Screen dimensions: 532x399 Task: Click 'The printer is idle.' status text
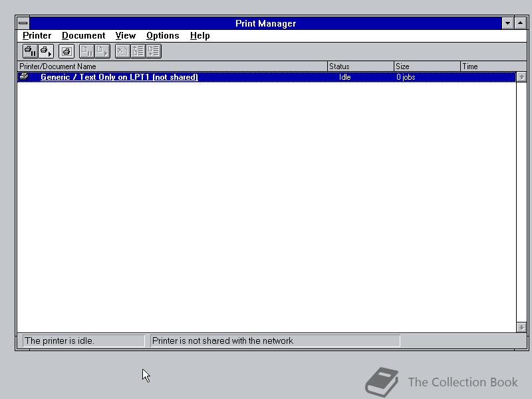point(59,340)
